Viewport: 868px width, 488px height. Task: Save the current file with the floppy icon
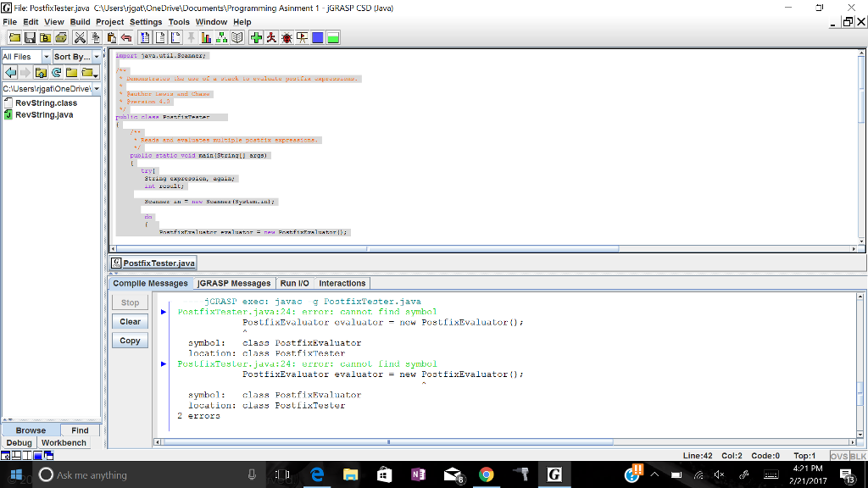[x=30, y=37]
